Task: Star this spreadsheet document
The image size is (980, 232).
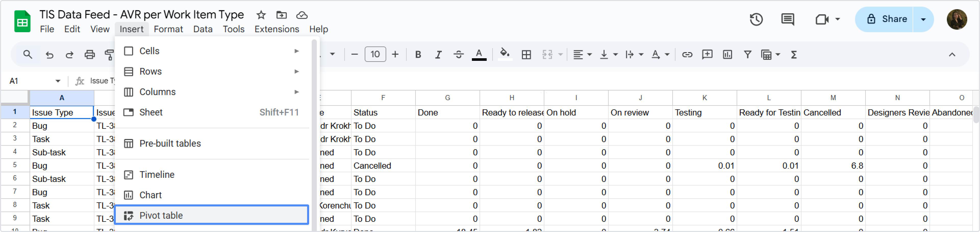Action: [261, 15]
